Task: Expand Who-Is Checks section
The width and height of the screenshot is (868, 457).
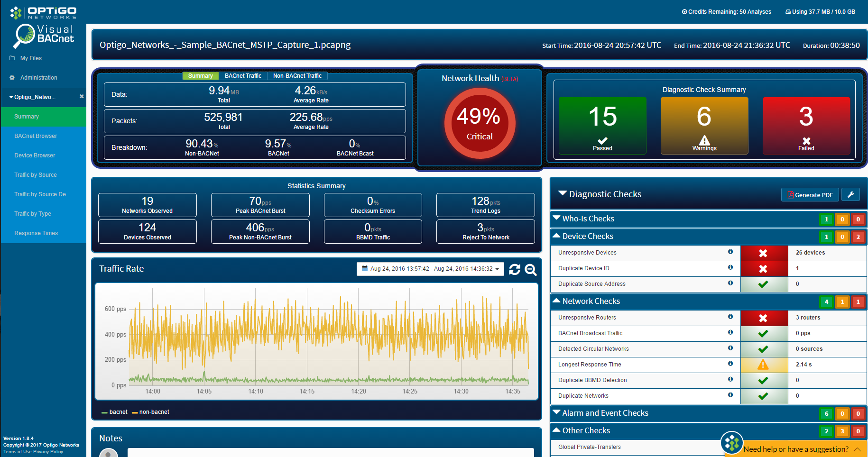Action: (x=557, y=218)
